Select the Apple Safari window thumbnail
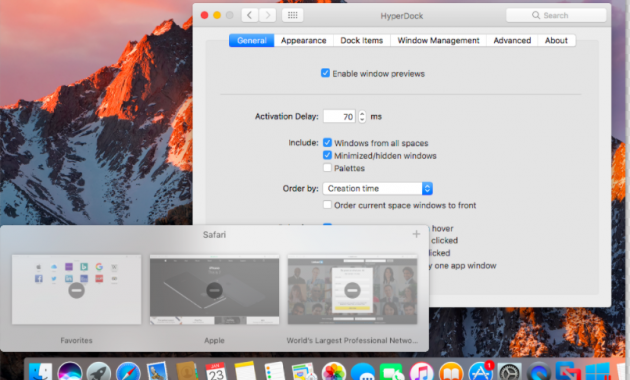Viewport: 630px width, 380px height. [x=214, y=289]
